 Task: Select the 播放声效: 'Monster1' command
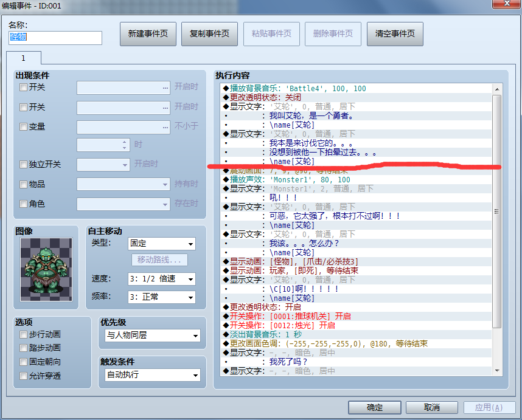(x=357, y=179)
